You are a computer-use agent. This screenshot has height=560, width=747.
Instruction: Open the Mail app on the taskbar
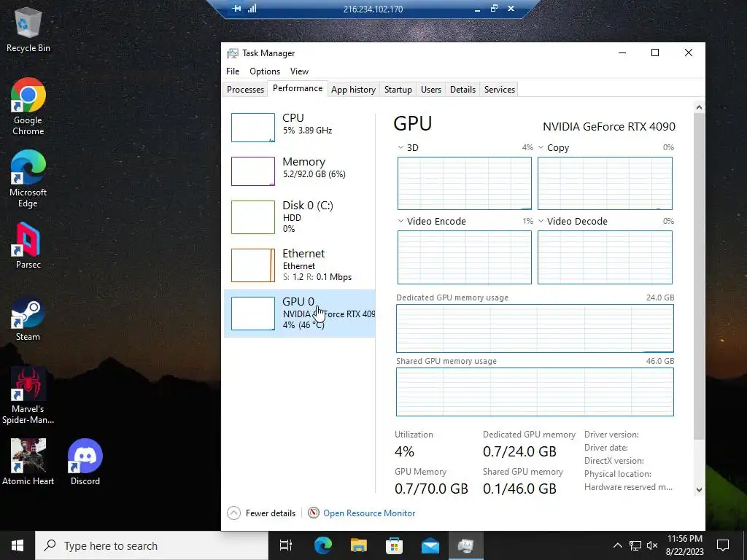pyautogui.click(x=430, y=545)
